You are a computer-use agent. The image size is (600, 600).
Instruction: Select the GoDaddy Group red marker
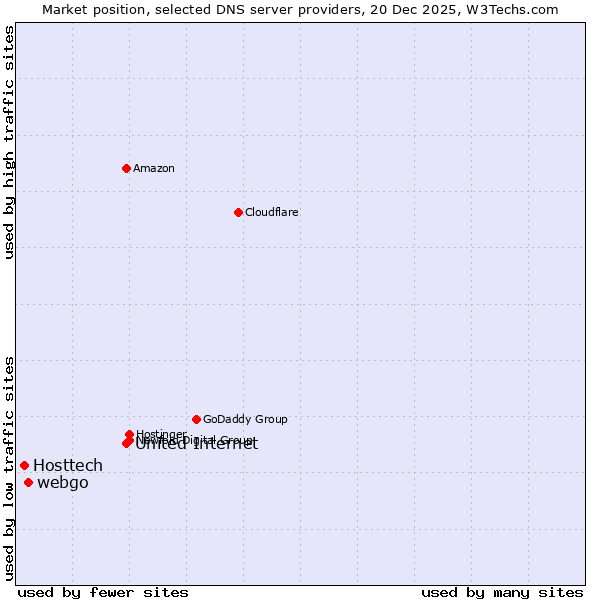(196, 419)
